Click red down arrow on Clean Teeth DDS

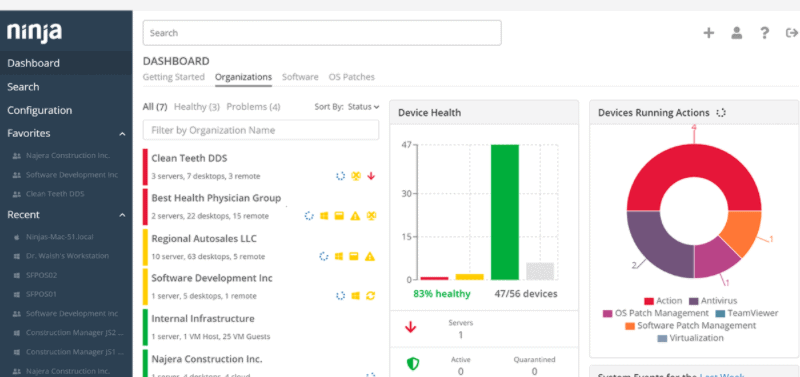pyautogui.click(x=371, y=176)
